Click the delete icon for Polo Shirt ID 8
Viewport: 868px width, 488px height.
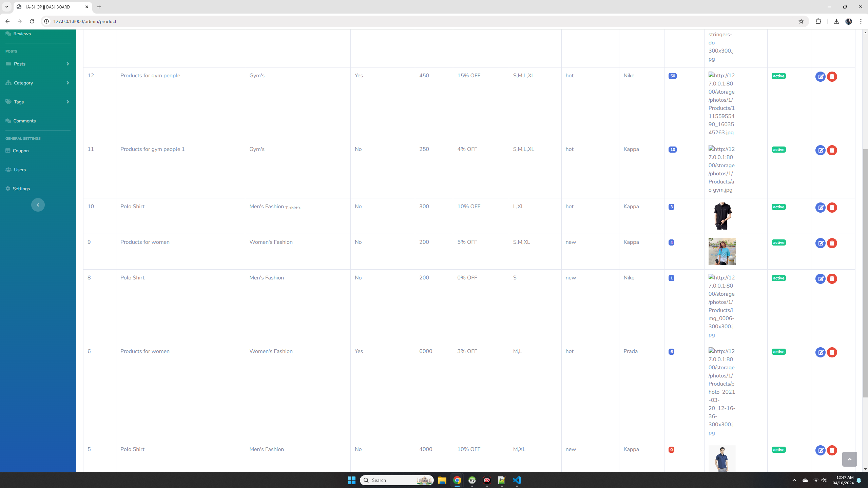click(x=832, y=278)
